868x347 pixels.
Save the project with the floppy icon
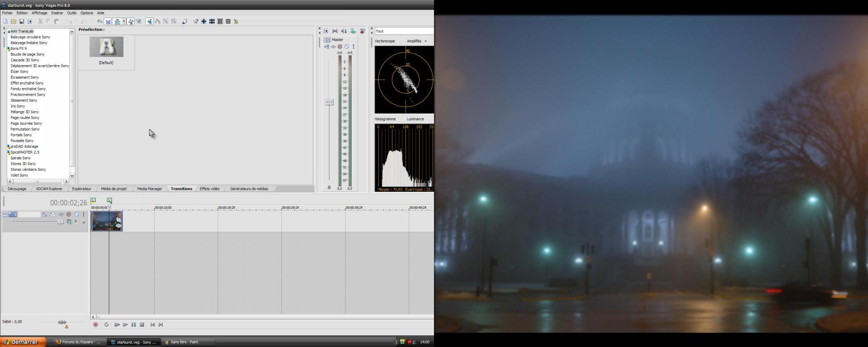tap(21, 21)
